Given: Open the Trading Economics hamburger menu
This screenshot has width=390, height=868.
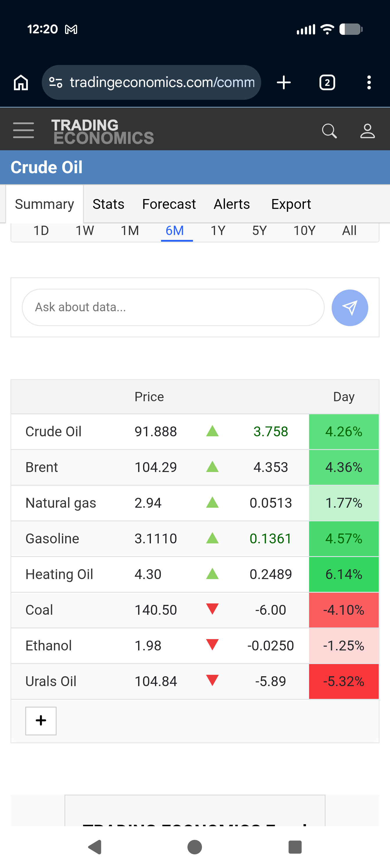Looking at the screenshot, I should (x=23, y=130).
